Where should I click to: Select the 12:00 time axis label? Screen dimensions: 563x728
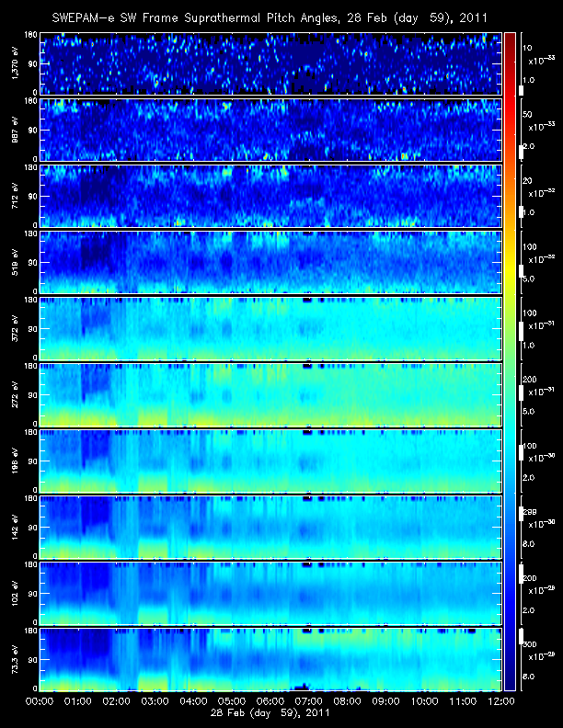[500, 701]
